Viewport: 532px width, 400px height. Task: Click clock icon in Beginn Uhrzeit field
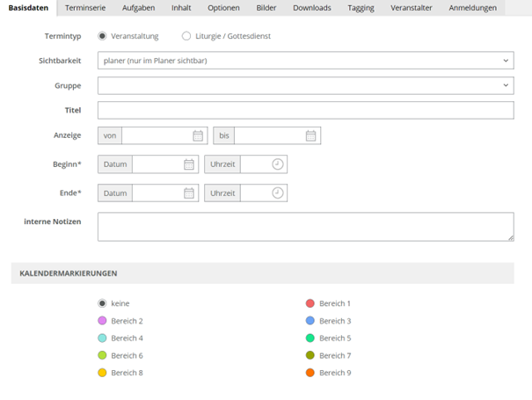[278, 164]
